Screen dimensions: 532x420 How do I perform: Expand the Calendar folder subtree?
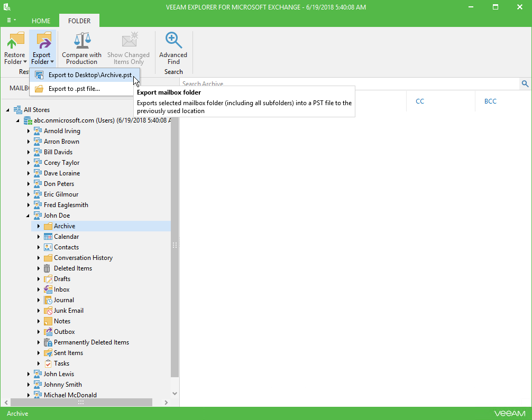point(39,237)
